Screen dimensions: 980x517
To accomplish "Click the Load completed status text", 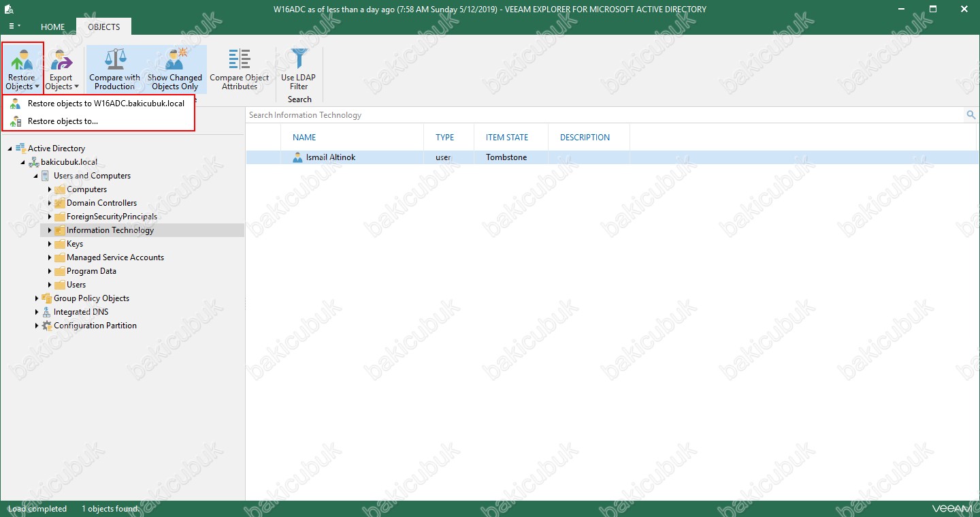I will tap(37, 509).
